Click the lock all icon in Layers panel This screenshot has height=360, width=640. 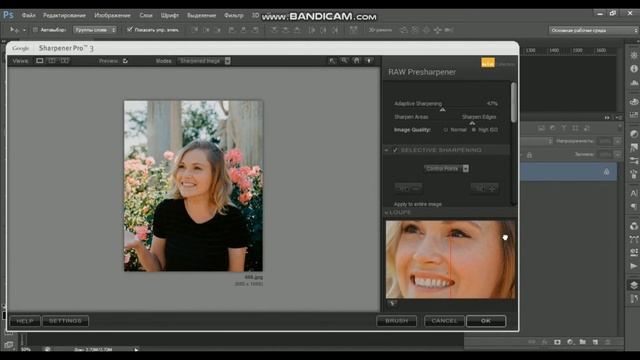529,155
